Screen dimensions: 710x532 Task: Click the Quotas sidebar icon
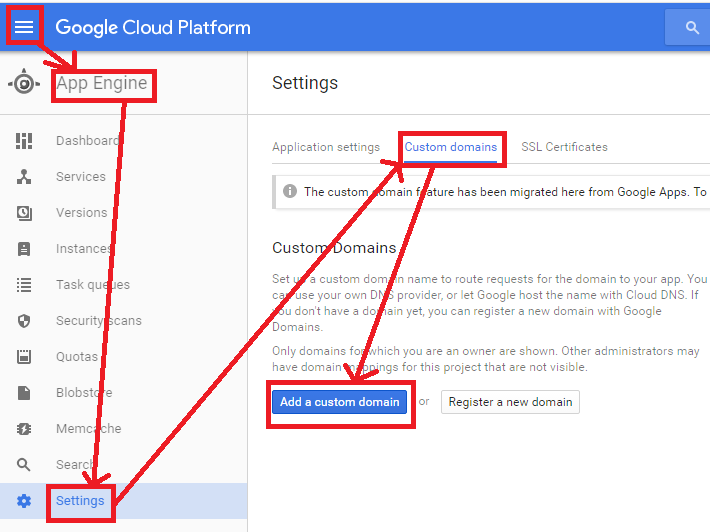click(x=25, y=357)
